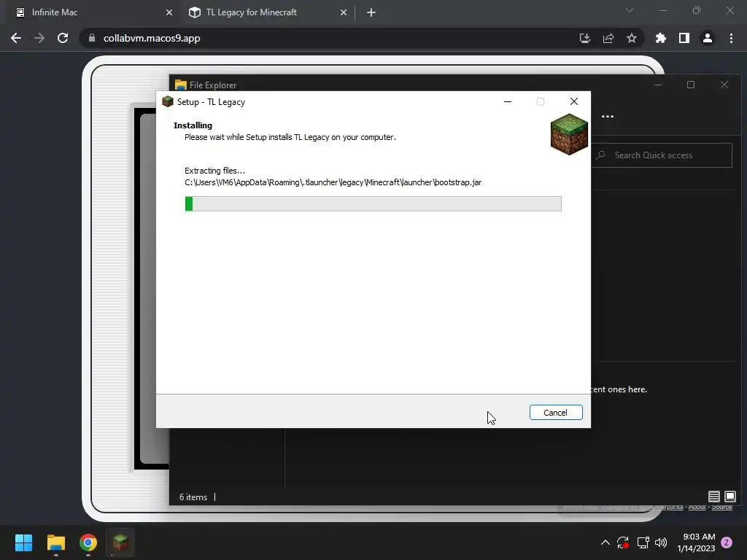Share this page
The width and height of the screenshot is (747, 560).
coord(608,38)
